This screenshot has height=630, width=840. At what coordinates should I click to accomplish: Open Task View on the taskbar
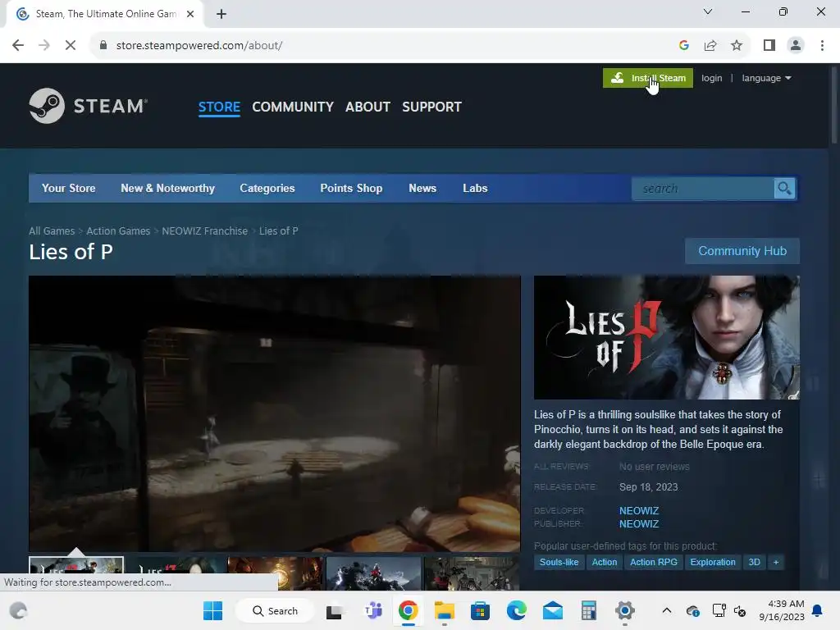(x=335, y=610)
